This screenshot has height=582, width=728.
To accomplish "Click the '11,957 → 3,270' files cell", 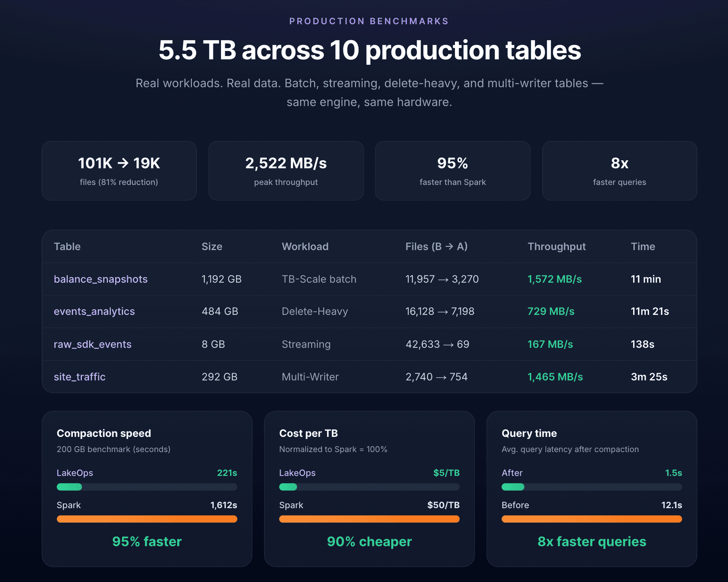I will click(x=442, y=279).
